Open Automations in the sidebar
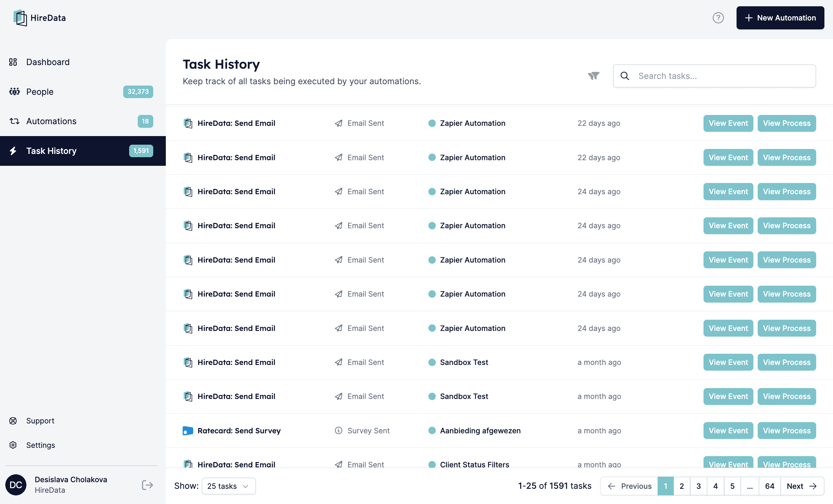The image size is (833, 504). pyautogui.click(x=83, y=121)
